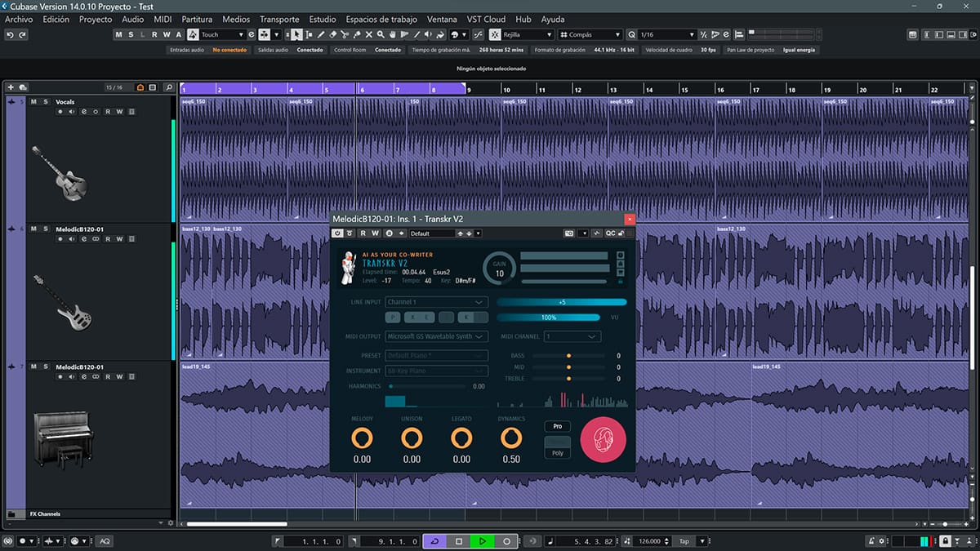Toggle global Write W in toolbar
The image size is (980, 551).
(167, 34)
